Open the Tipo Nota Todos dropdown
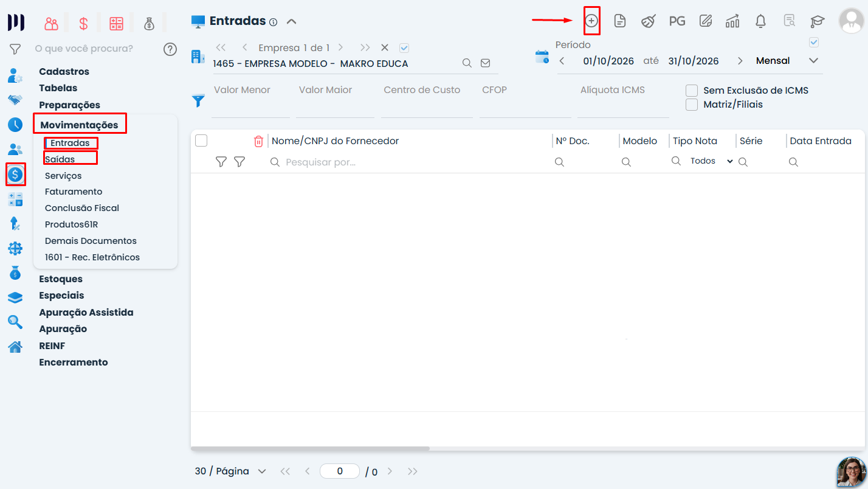Image resolution: width=868 pixels, height=489 pixels. coord(712,161)
